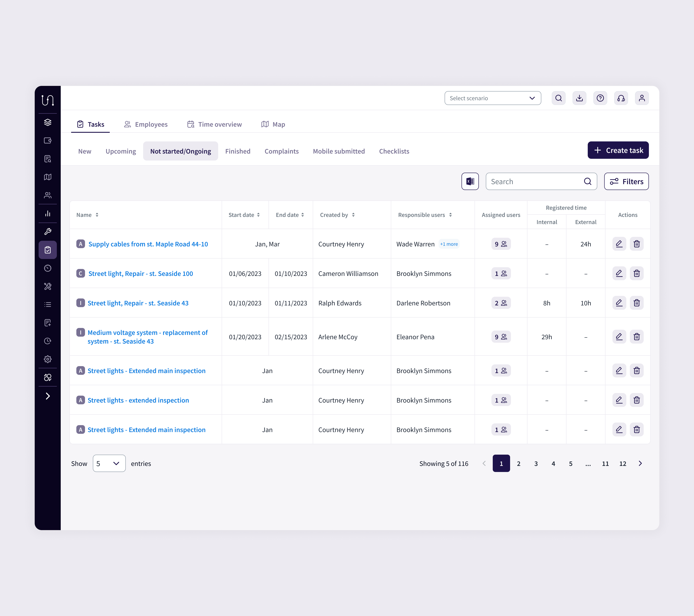The height and width of the screenshot is (616, 694).
Task: Expand the sidebar with chevron arrow
Action: 47,396
